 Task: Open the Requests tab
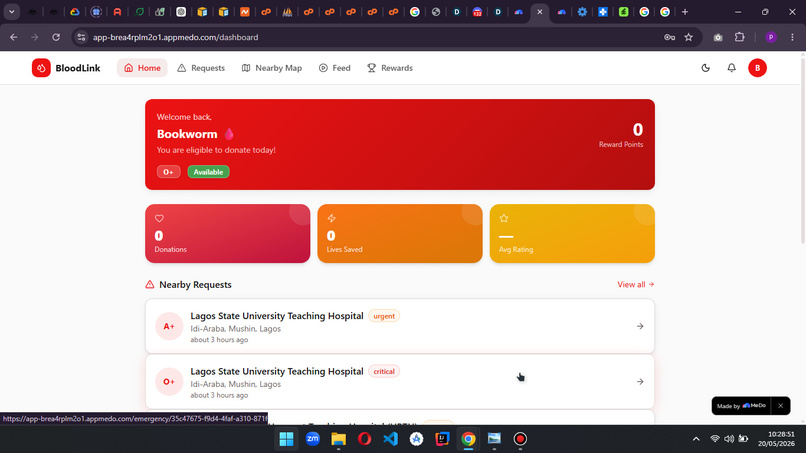point(201,68)
